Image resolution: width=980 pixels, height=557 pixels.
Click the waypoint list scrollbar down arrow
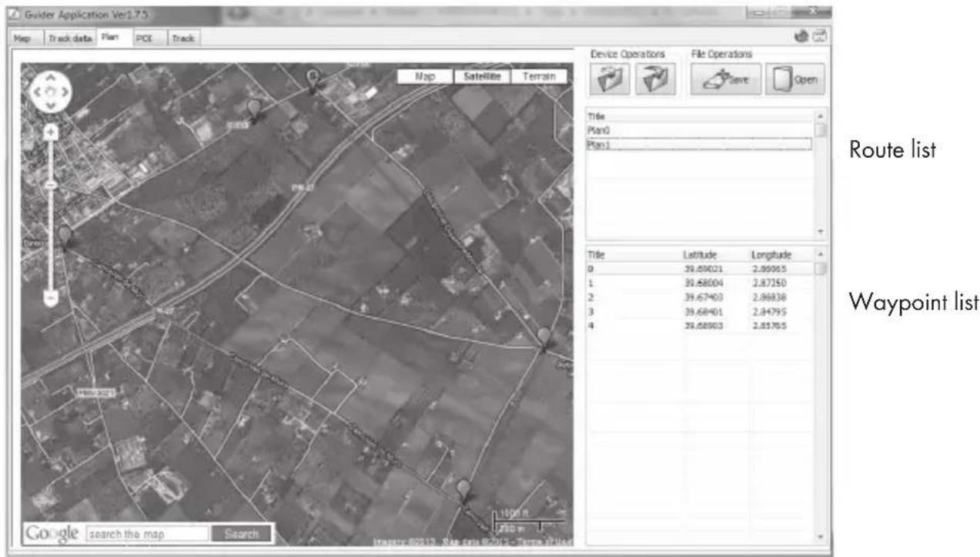tap(821, 537)
